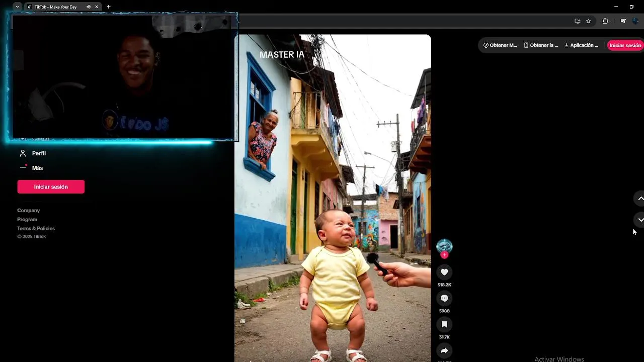The image size is (644, 362).
Task: Click the Obtener M... option at the top
Action: pyautogui.click(x=500, y=45)
